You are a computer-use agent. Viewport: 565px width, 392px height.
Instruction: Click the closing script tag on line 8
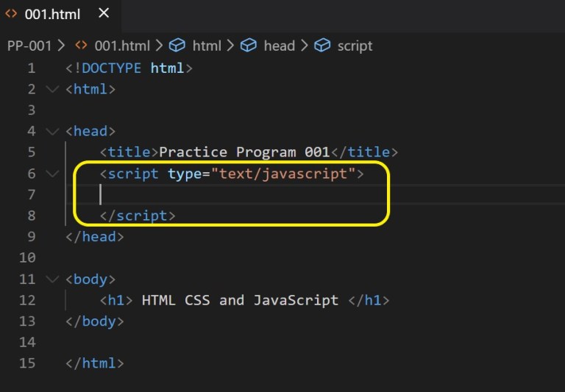point(138,215)
